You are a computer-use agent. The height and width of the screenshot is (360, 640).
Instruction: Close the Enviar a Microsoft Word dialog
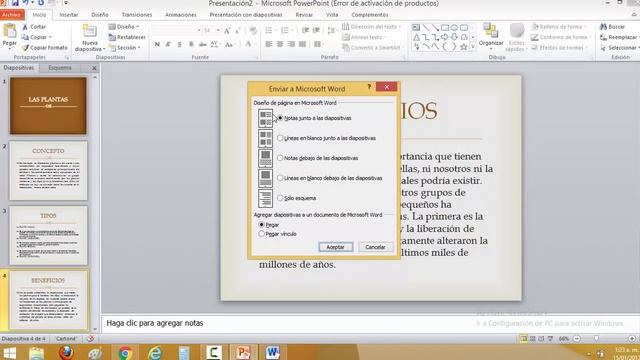click(386, 87)
